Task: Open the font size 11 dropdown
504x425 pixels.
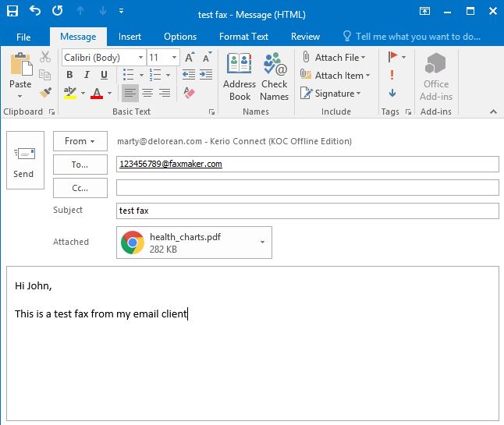Action: coord(174,58)
